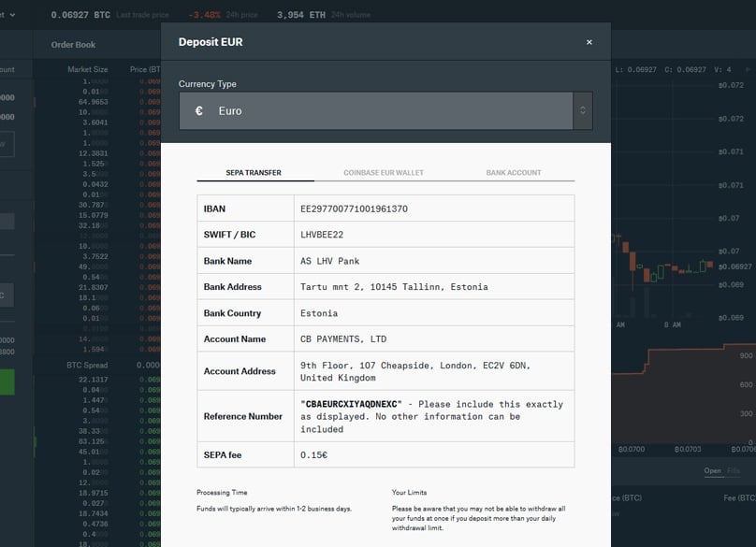This screenshot has width=756, height=547.
Task: Click the Order Book panel header
Action: [x=73, y=45]
